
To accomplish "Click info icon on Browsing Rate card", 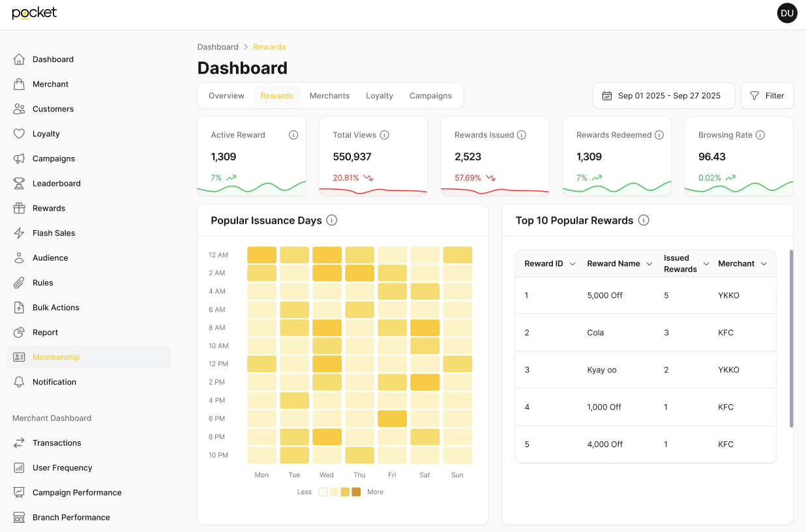I will click(x=760, y=135).
